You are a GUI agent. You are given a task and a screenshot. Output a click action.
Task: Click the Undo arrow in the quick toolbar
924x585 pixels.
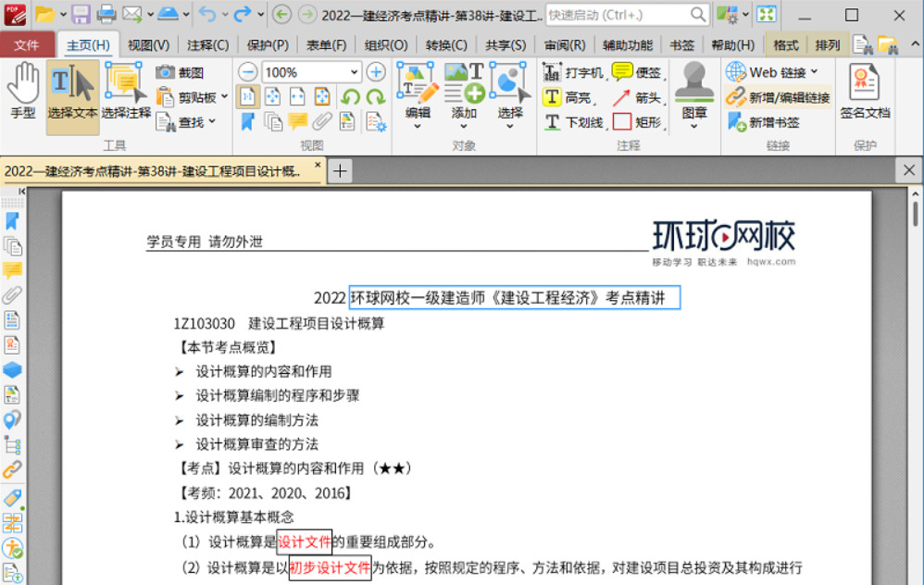(206, 14)
